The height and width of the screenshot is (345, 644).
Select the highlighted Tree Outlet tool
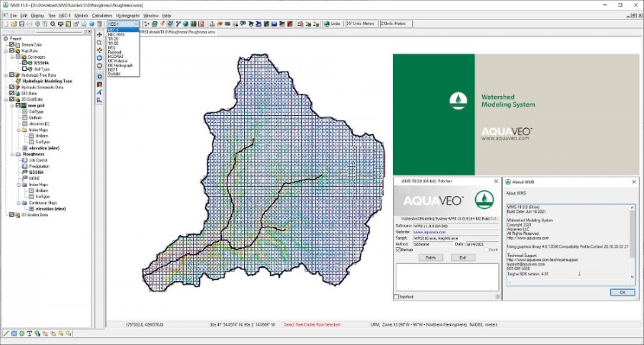[99, 77]
